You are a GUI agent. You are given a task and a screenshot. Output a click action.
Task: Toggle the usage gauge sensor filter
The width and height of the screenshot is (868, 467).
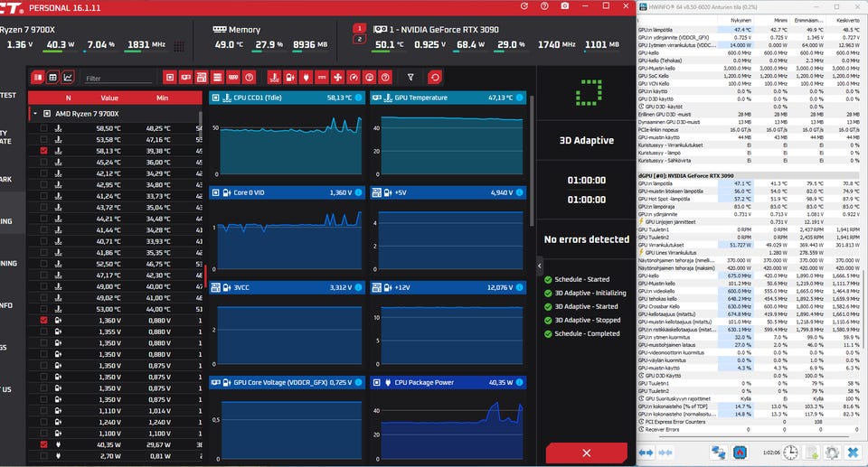point(370,78)
